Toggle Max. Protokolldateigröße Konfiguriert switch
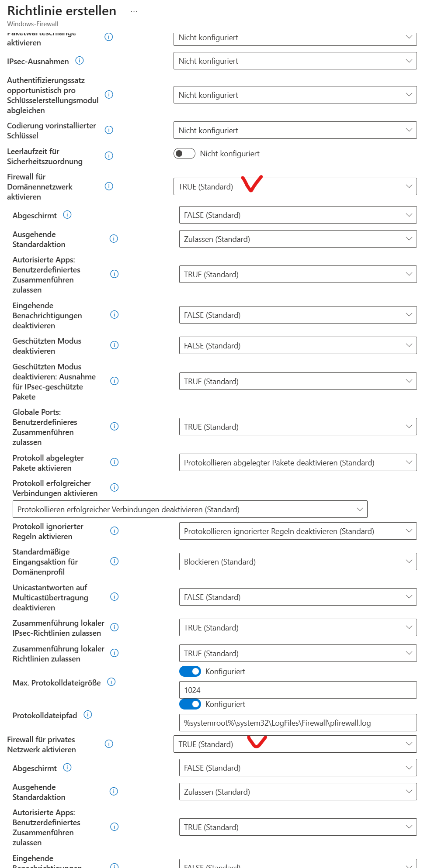The width and height of the screenshot is (424, 868). [190, 672]
